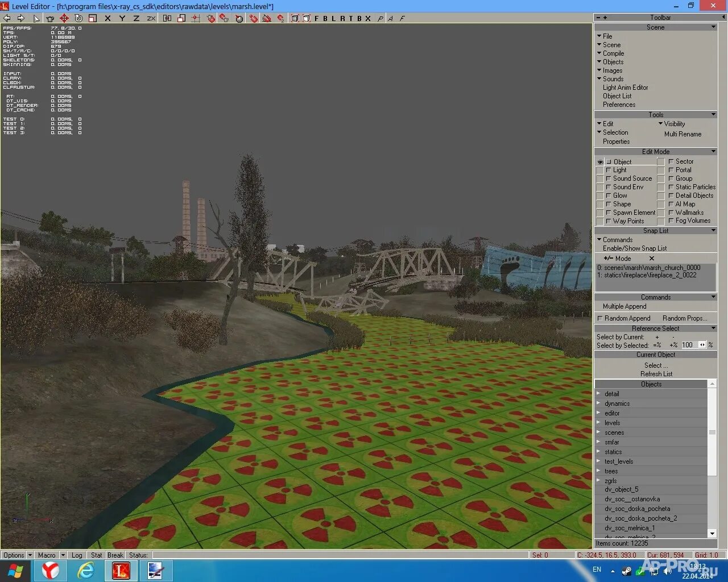Activate the Add object teapot tool

point(49,18)
